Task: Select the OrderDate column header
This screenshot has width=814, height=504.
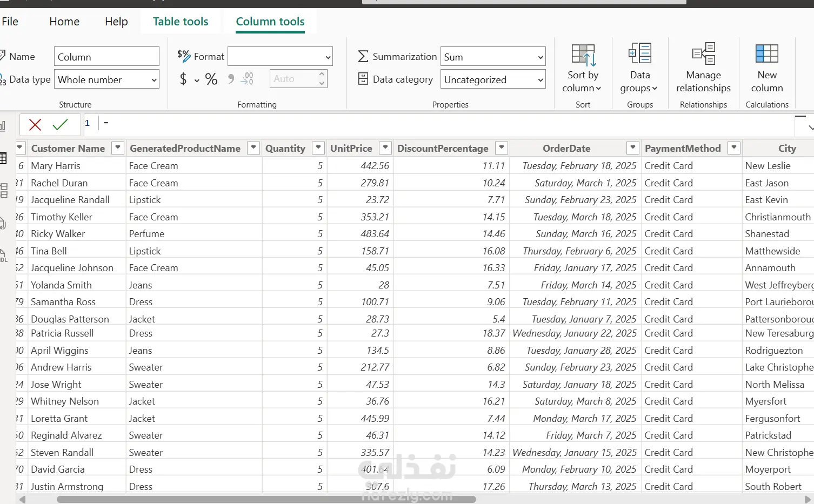Action: (x=566, y=148)
